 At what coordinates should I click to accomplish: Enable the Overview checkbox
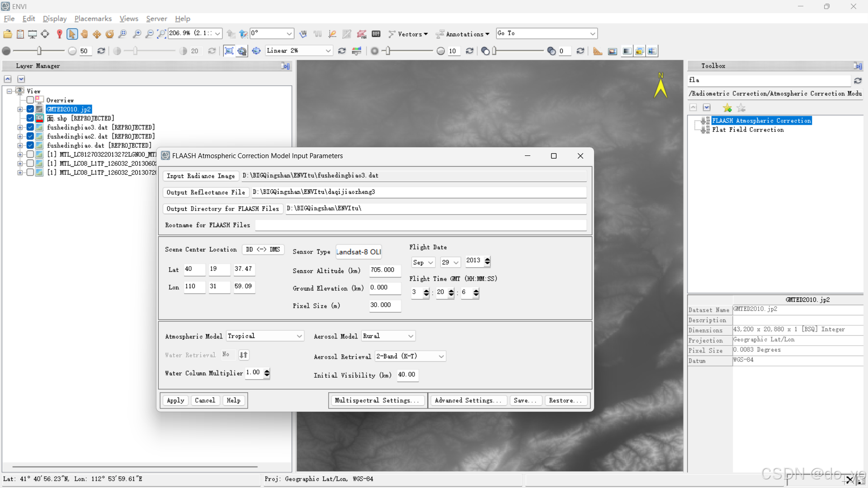coord(30,100)
